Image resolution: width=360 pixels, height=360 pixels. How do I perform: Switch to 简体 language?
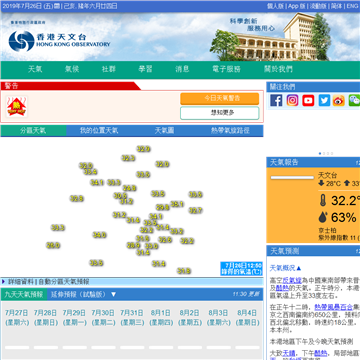click(x=337, y=6)
